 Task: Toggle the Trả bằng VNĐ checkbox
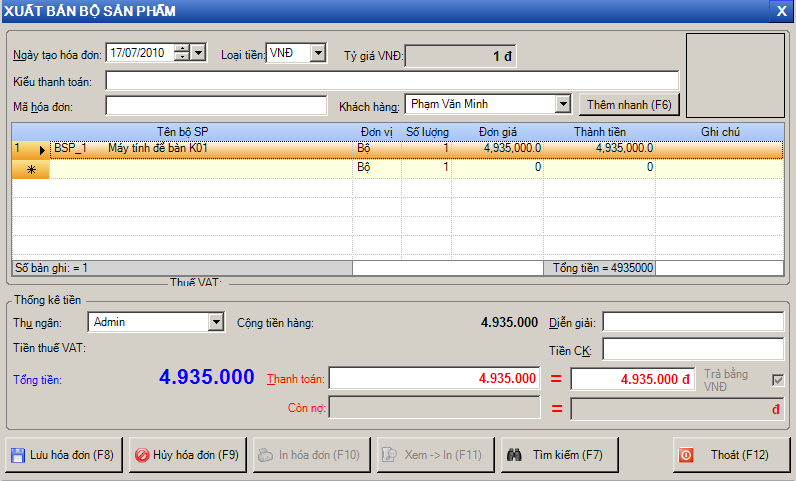[777, 380]
